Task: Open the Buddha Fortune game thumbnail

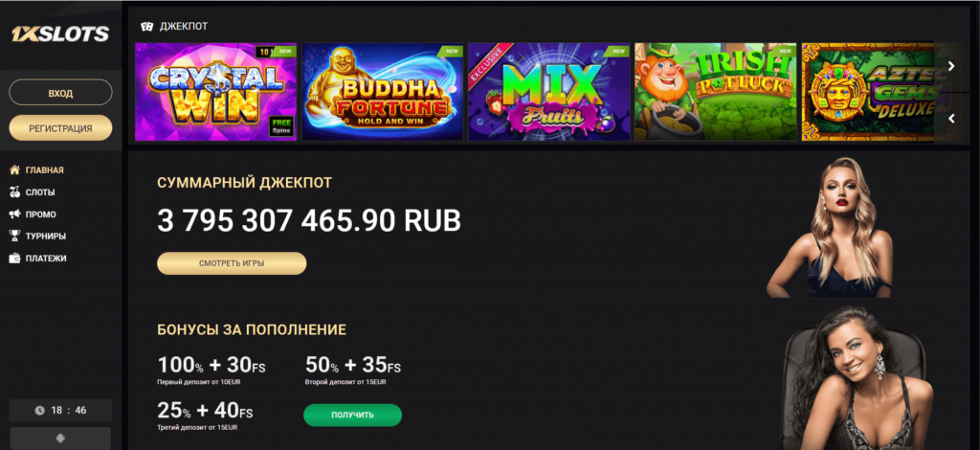Action: click(383, 92)
